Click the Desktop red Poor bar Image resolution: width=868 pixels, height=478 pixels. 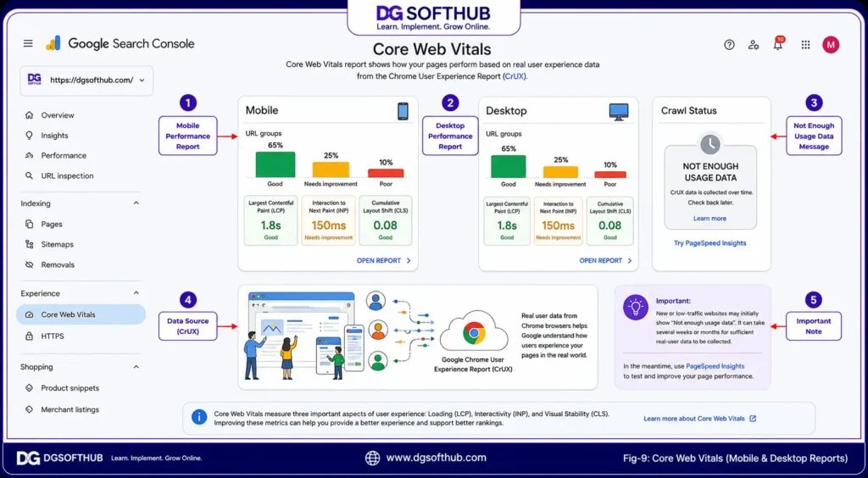tap(610, 175)
